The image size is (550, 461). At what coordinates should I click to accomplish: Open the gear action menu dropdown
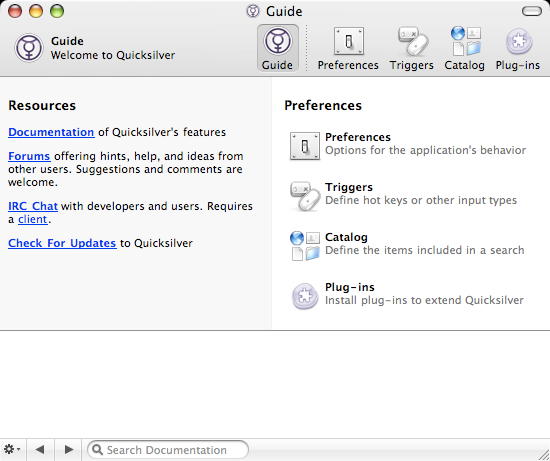point(12,449)
